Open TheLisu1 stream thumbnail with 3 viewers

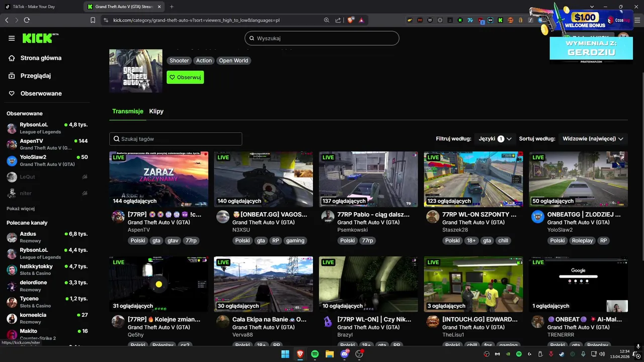pos(473,284)
